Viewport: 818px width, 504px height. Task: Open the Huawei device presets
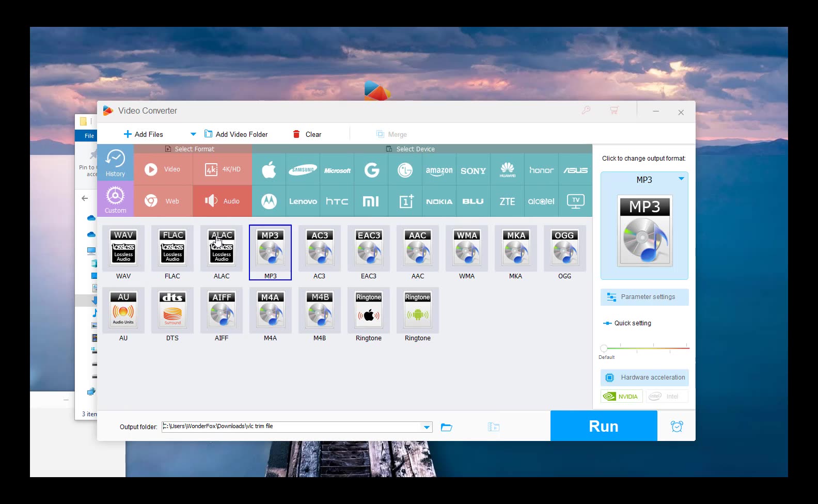[508, 169]
